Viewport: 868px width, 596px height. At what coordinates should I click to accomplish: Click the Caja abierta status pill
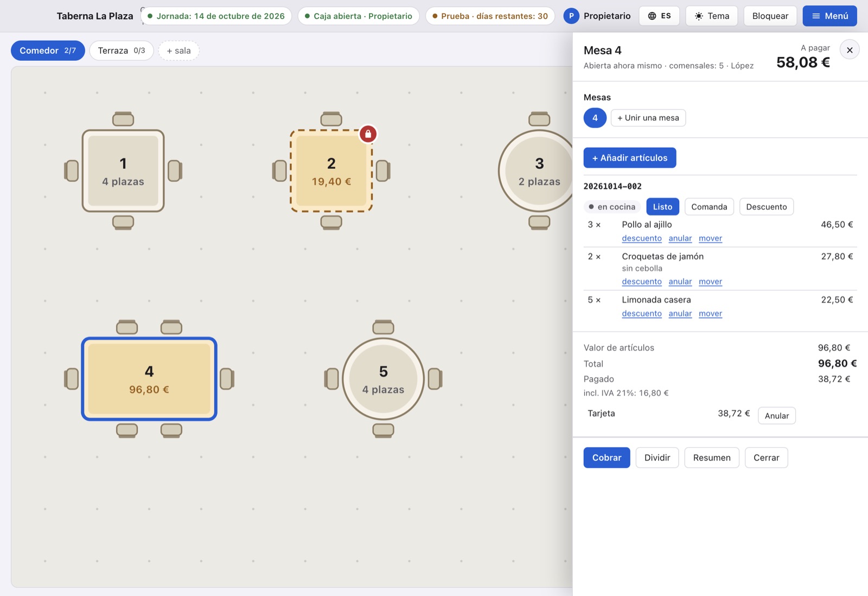358,16
